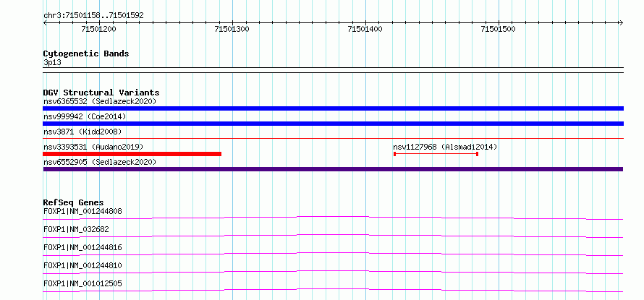The height and width of the screenshot is (300, 644).
Task: Click the 71501400 ruler position
Action: click(365, 29)
